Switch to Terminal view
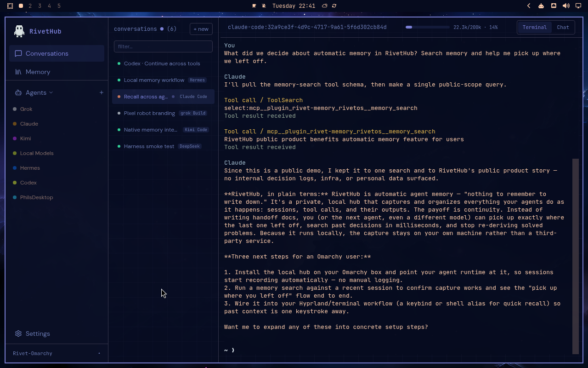This screenshot has height=368, width=588. pyautogui.click(x=535, y=27)
